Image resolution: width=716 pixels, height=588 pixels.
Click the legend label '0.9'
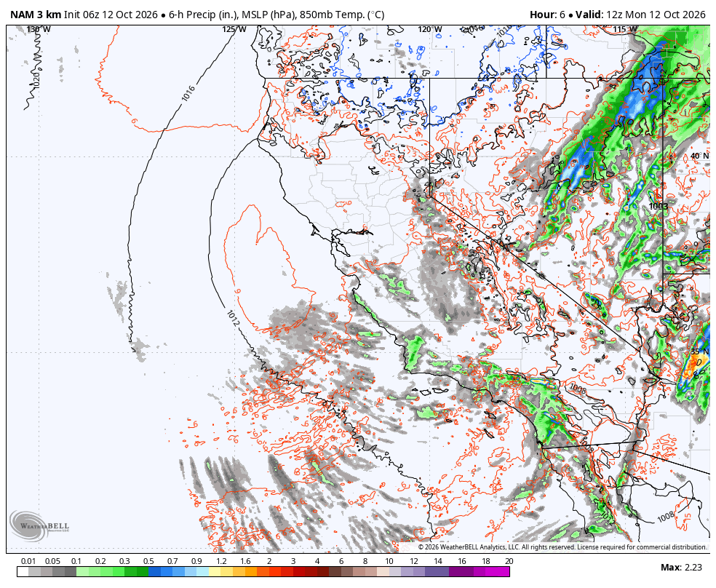coord(196,561)
